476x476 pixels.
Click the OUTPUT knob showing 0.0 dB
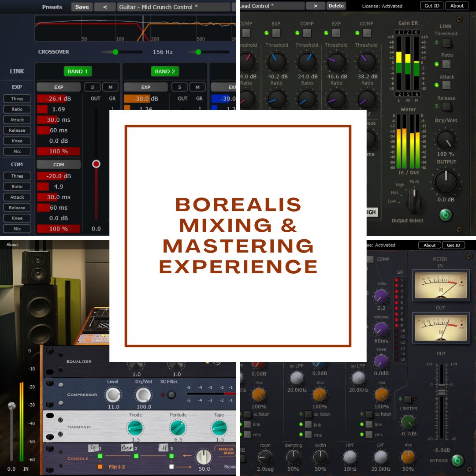[446, 182]
